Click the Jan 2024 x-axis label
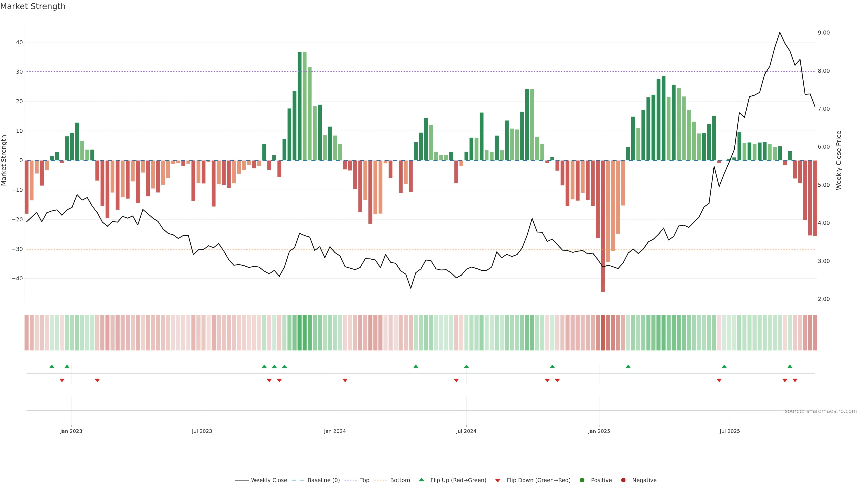The width and height of the screenshot is (868, 488). coord(335,431)
